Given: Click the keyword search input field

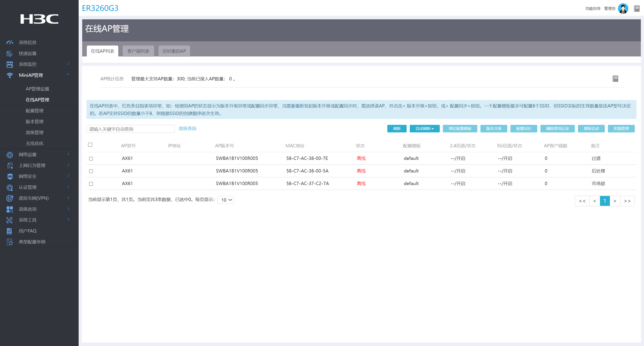Looking at the screenshot, I should pyautogui.click(x=130, y=129).
